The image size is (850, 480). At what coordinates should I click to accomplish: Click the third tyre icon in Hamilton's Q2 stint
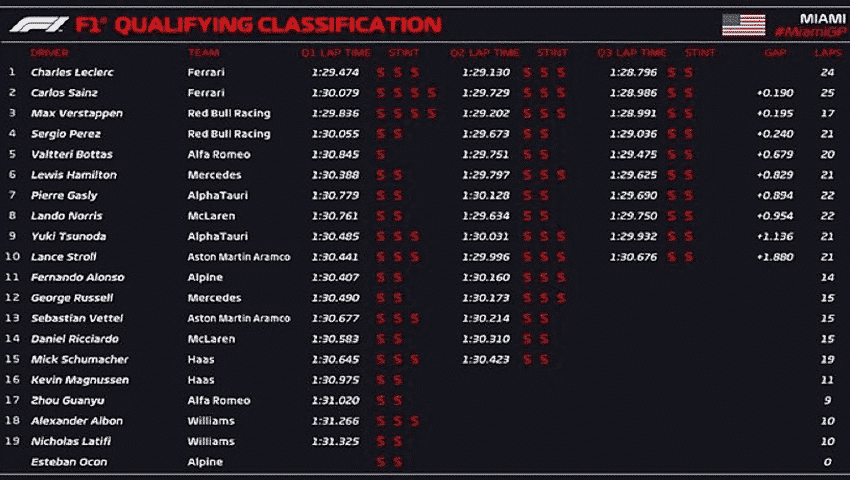click(561, 175)
